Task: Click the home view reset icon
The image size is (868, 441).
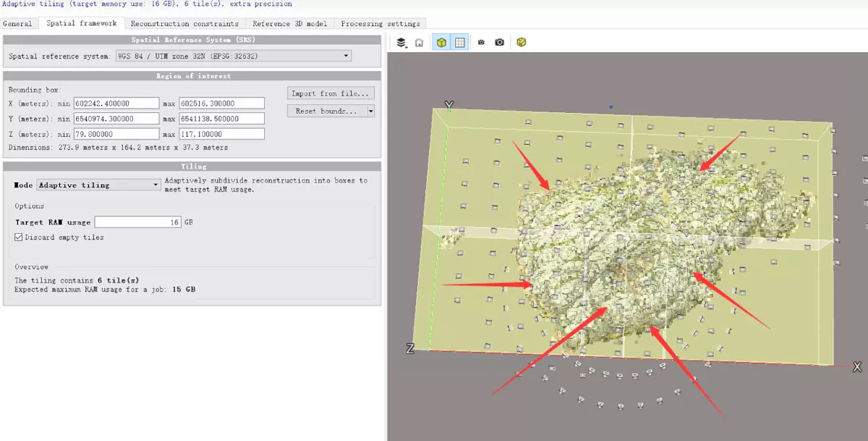Action: pos(419,43)
